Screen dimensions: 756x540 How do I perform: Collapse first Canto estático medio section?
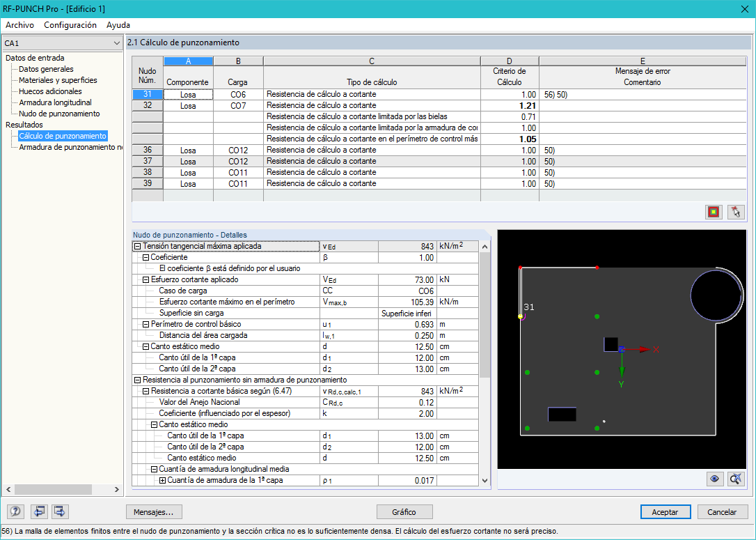click(145, 346)
